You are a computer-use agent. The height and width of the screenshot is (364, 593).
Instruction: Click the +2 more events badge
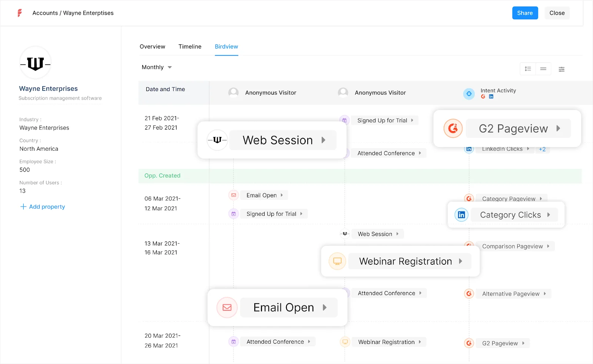tap(542, 149)
